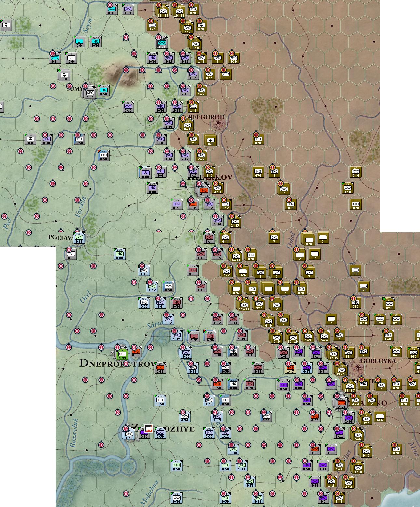Click the Bazavluk river label
The image size is (420, 507).
[74, 433]
